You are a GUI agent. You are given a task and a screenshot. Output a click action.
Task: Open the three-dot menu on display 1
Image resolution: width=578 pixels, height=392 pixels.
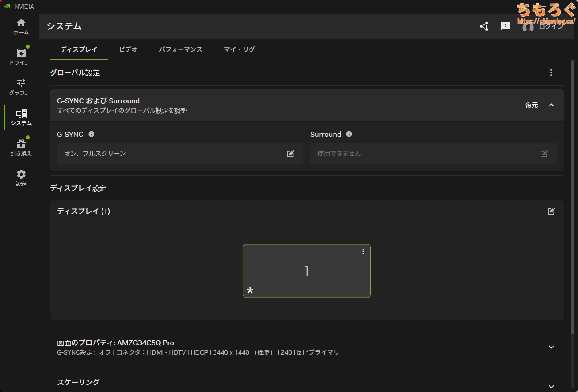click(363, 252)
